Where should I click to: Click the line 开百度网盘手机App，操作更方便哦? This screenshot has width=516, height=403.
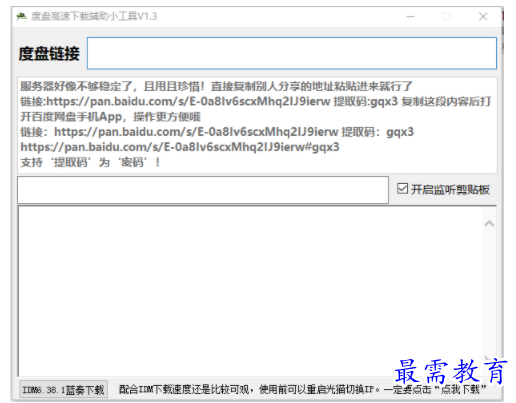pos(110,117)
